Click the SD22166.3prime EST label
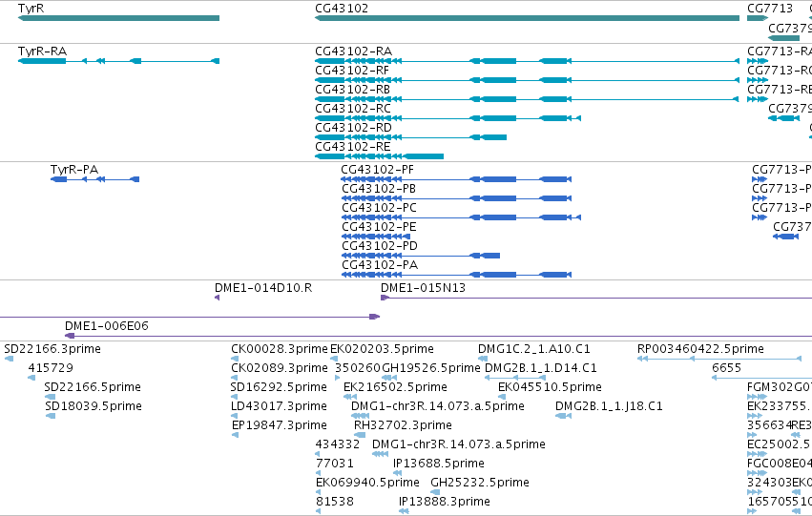812x516 pixels. coord(52,349)
